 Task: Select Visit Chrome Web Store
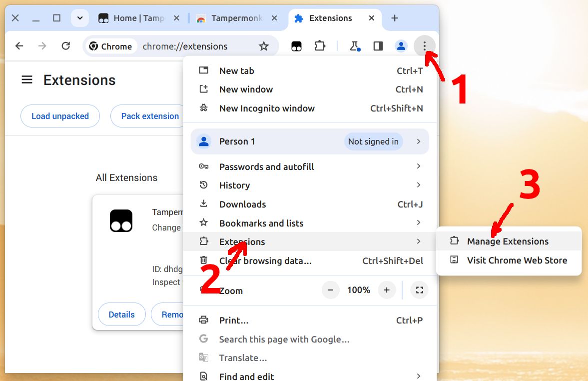pyautogui.click(x=517, y=260)
